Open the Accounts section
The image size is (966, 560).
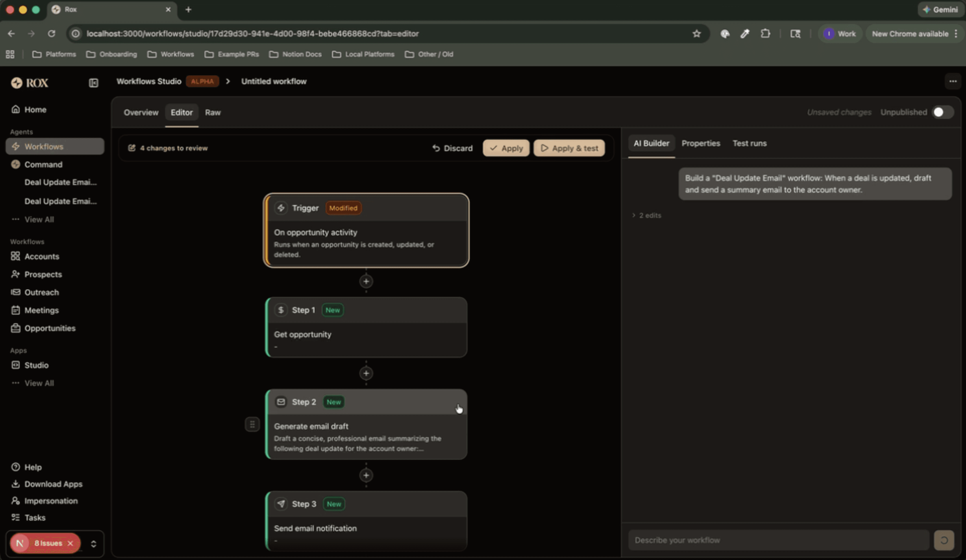[41, 256]
